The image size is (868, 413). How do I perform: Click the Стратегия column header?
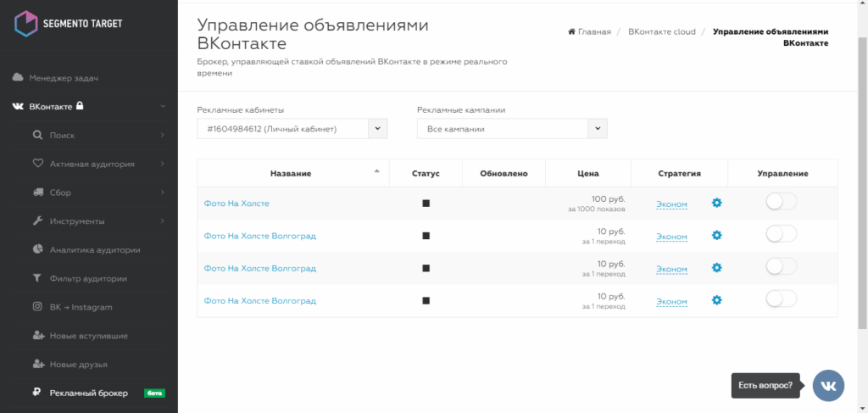(x=679, y=173)
